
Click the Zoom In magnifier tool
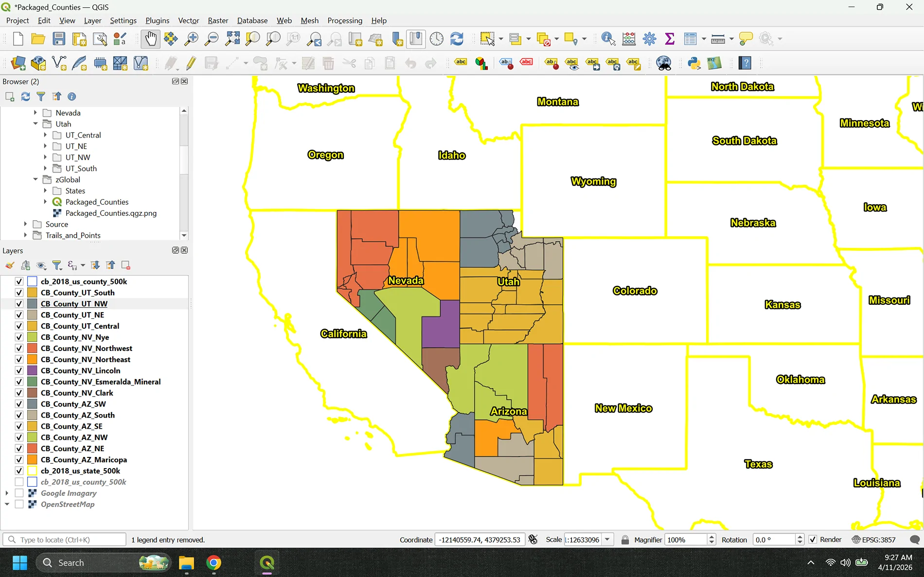191,39
